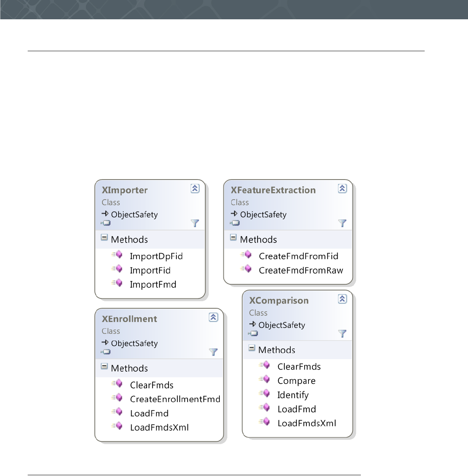Collapse Methods section in XComparison

pos(252,348)
